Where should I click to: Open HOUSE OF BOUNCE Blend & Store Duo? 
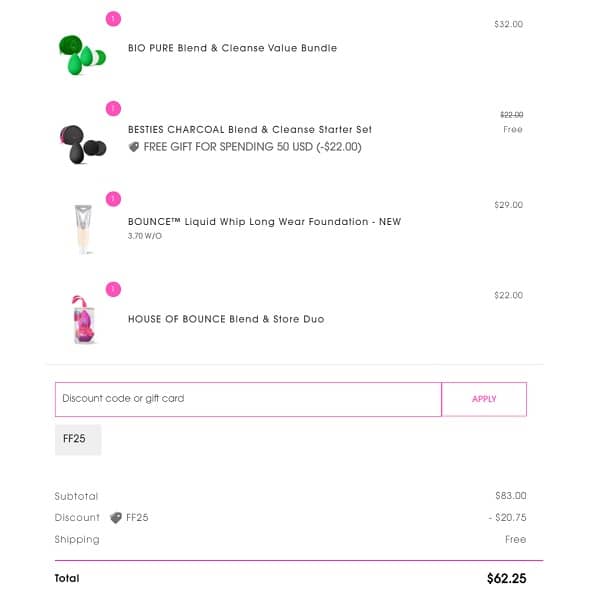pyautogui.click(x=226, y=320)
